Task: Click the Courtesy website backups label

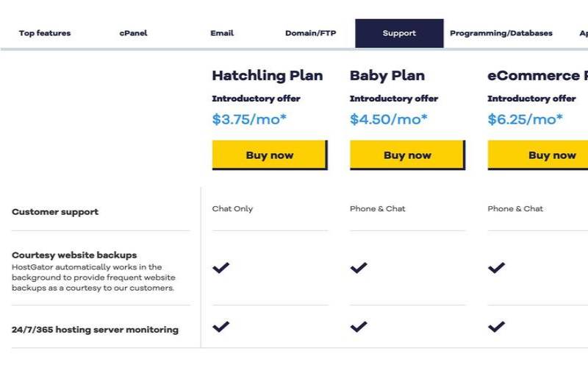Action: coord(74,255)
